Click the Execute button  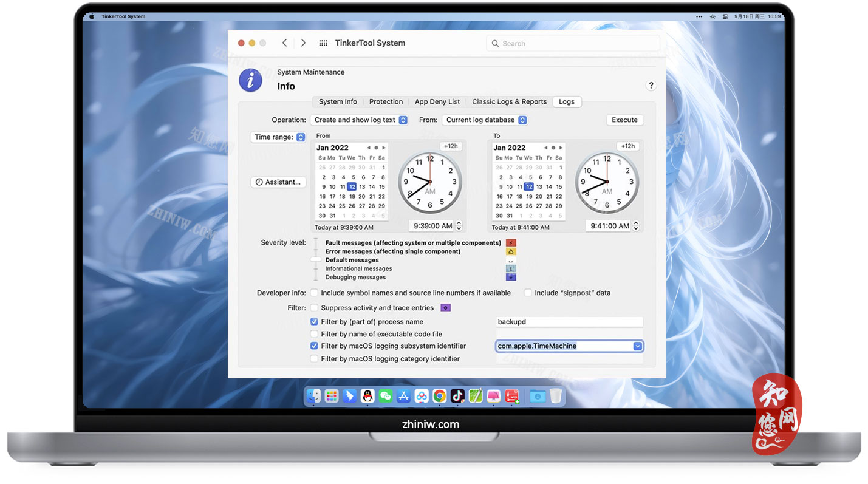624,120
